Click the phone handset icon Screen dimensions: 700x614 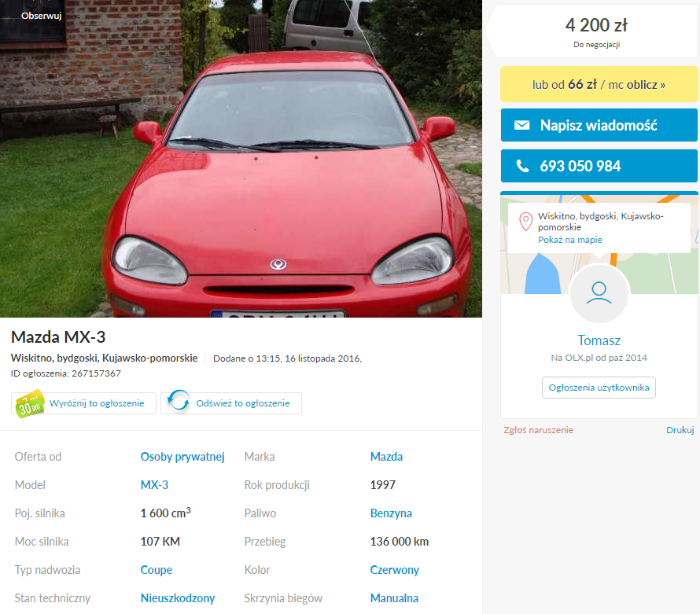pos(522,166)
